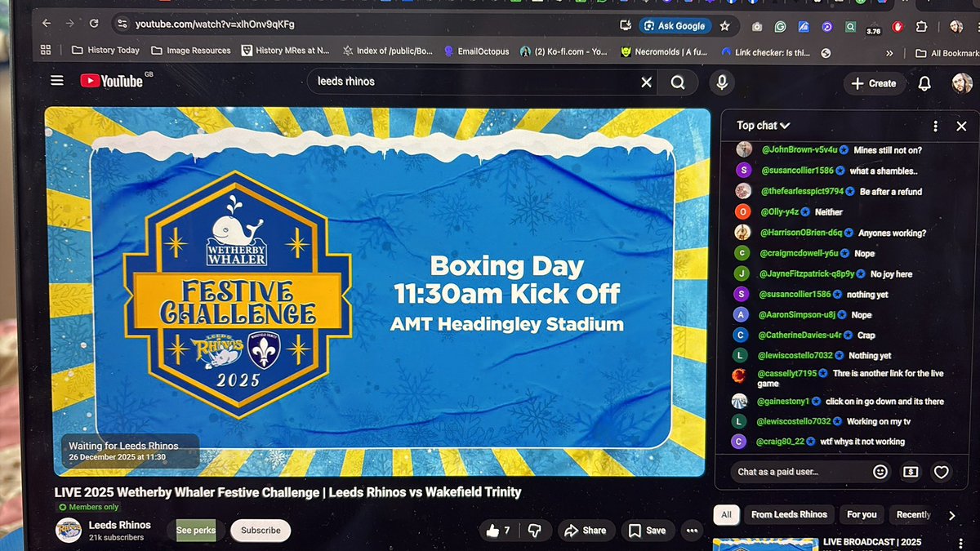Click the Festive Challenge video player
The width and height of the screenshot is (980, 551).
pos(376,291)
